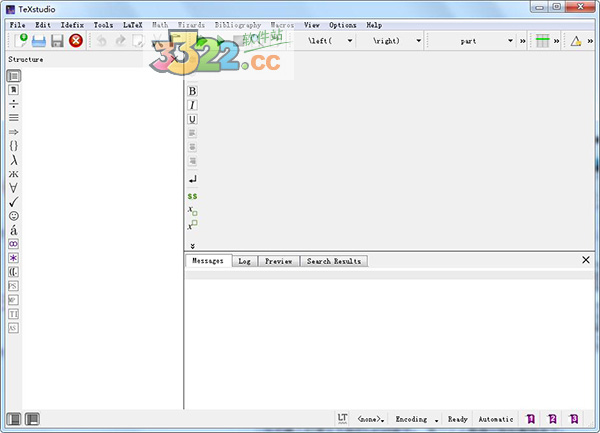Switch to the Preview tab
The image size is (600, 433).
click(279, 261)
